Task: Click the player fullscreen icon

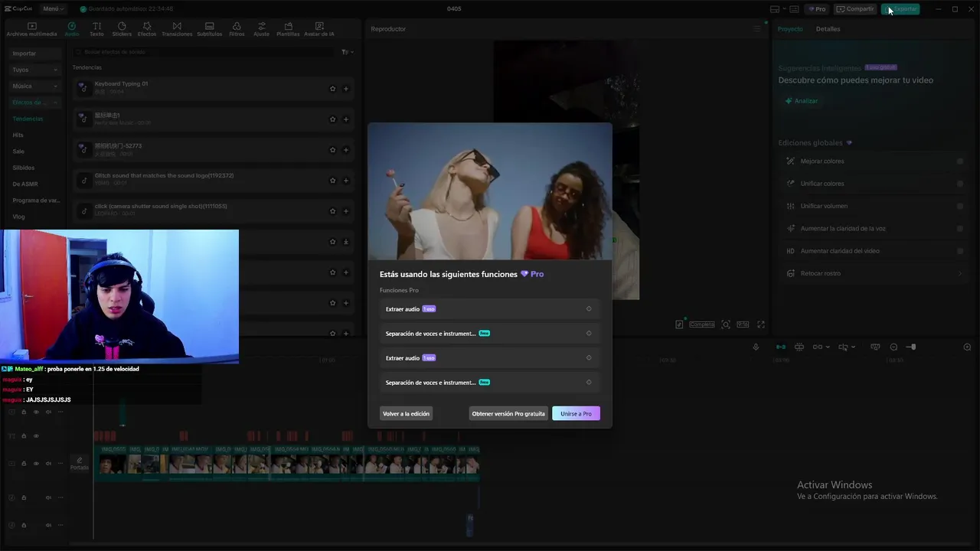Action: tap(761, 324)
